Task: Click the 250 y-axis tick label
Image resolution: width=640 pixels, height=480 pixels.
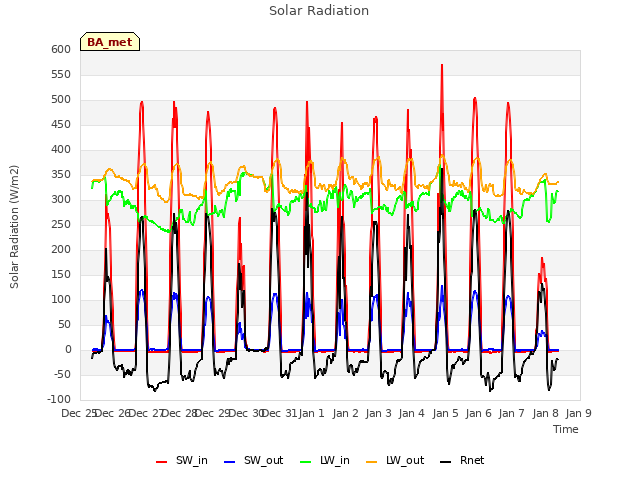Action: tap(61, 224)
